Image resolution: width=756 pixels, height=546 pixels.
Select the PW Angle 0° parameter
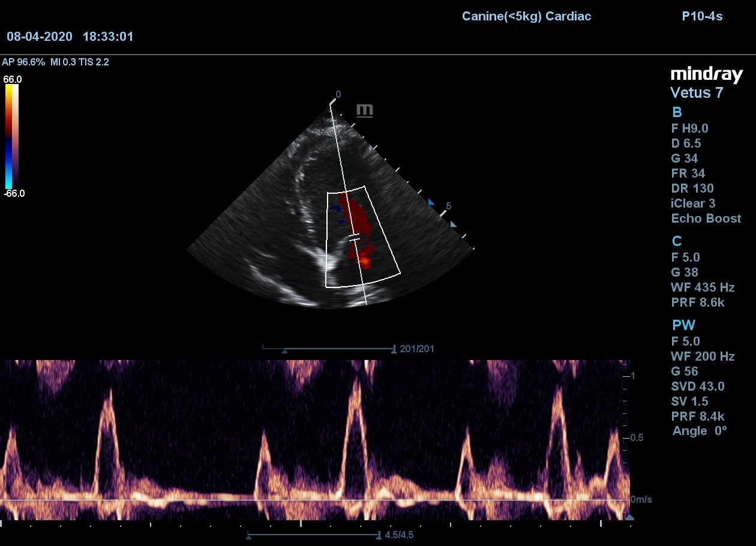[x=700, y=431]
